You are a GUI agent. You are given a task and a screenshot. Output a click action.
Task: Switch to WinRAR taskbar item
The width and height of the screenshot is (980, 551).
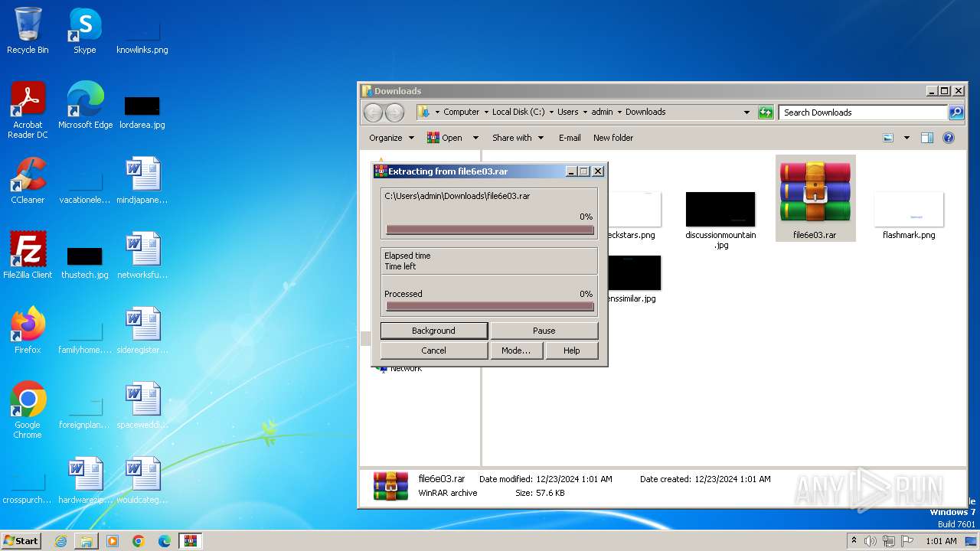(191, 541)
